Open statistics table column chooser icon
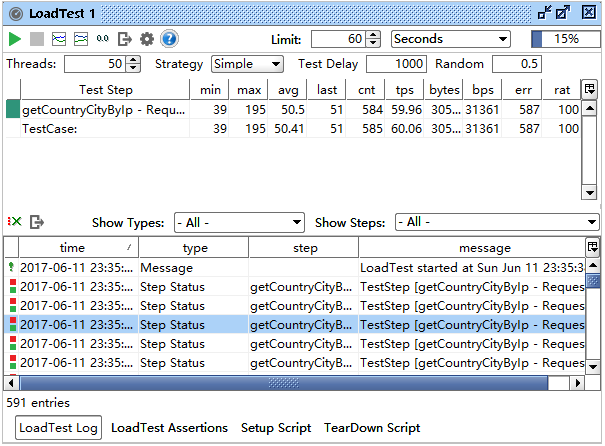Screen dimensions: 605x446 coord(589,90)
